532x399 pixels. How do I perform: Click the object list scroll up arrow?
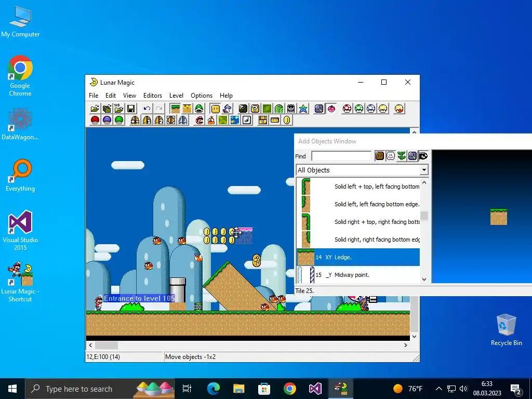(424, 182)
